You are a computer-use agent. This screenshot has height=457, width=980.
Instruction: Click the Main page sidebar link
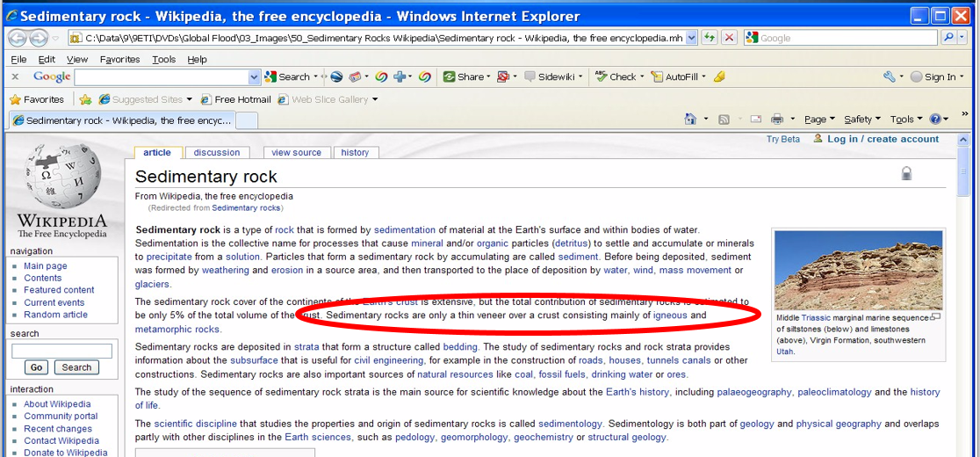[46, 265]
